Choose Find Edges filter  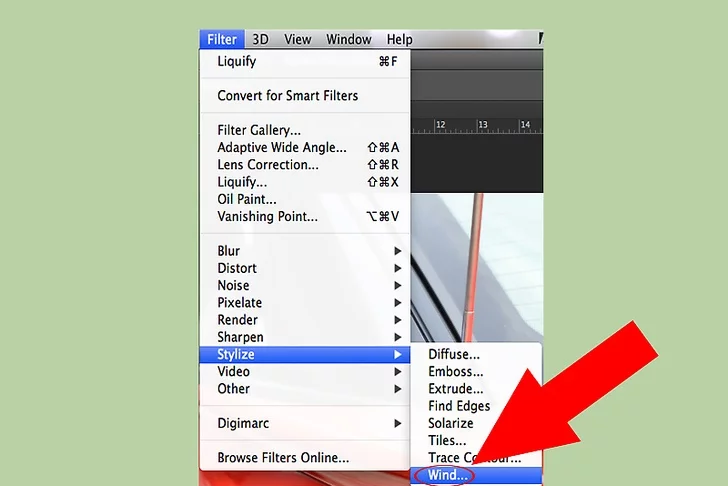[459, 406]
